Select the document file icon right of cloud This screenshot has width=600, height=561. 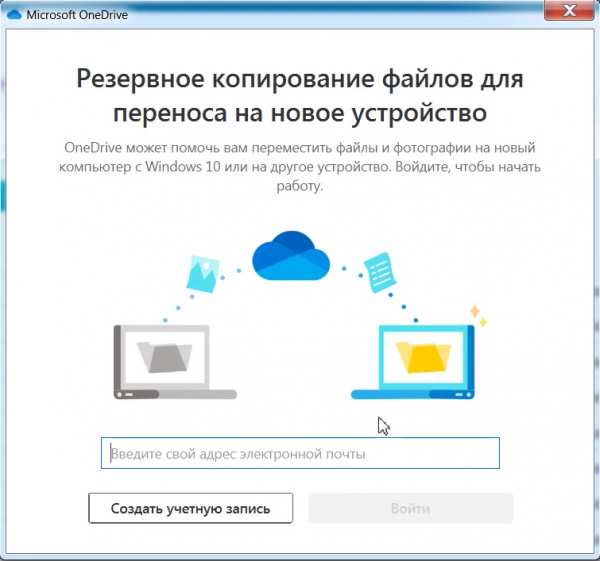point(379,271)
